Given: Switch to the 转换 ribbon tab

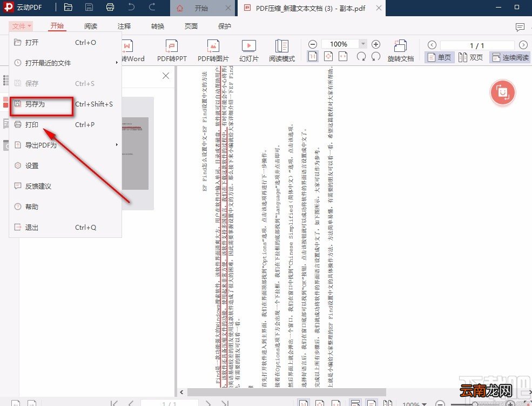Looking at the screenshot, I should coord(157,26).
